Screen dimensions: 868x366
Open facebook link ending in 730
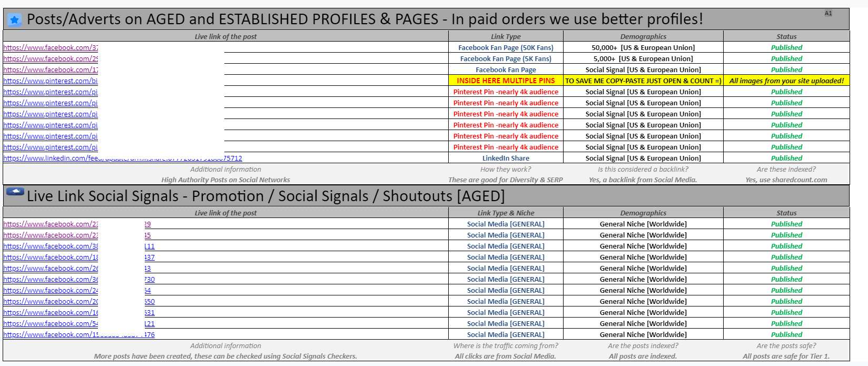[79, 279]
